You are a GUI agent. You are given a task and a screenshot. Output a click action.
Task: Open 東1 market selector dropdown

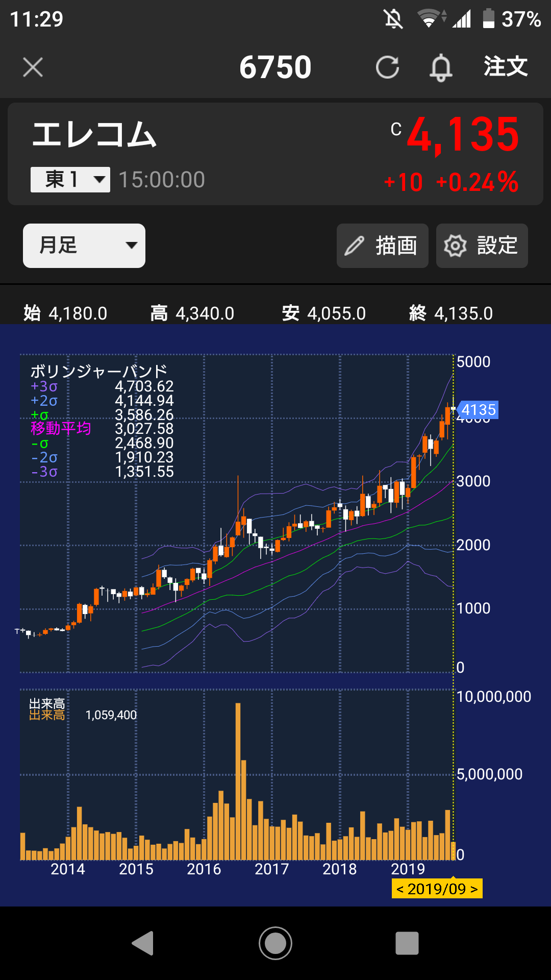pos(70,180)
